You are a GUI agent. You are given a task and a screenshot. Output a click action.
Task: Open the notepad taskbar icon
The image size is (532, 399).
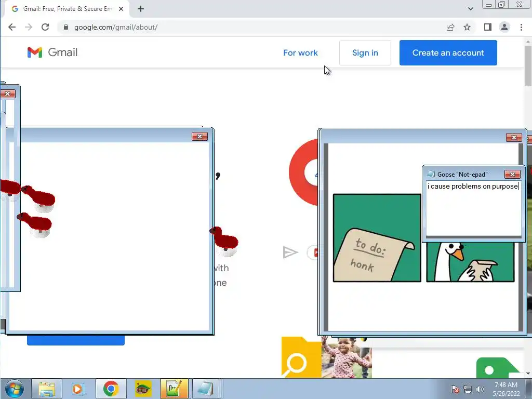click(206, 389)
